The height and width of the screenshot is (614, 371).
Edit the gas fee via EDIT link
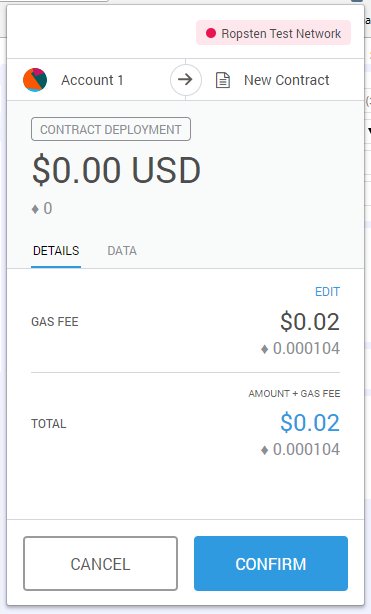(x=328, y=292)
